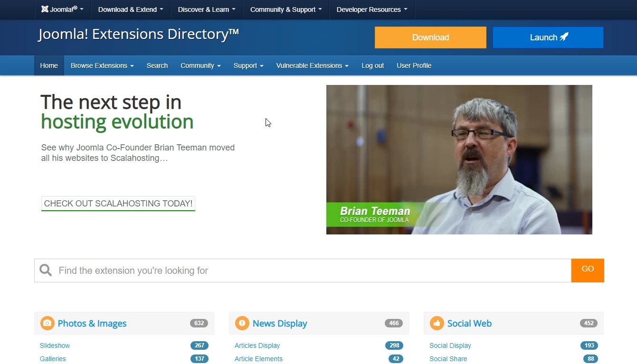Click the Social Web thumbs-up icon
The height and width of the screenshot is (364, 637).
[x=437, y=323]
